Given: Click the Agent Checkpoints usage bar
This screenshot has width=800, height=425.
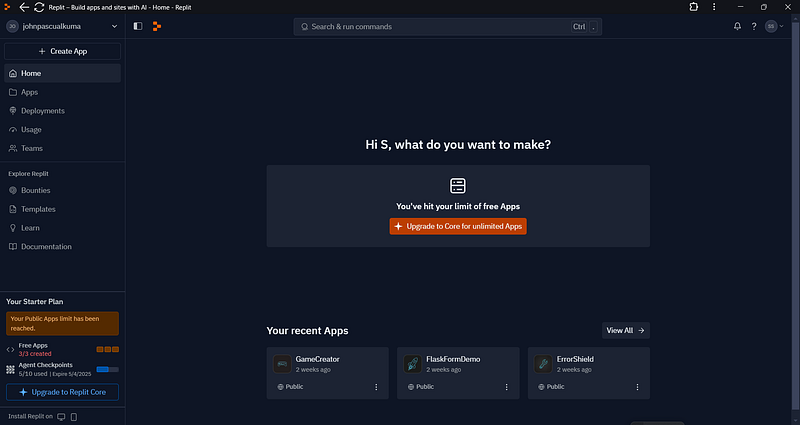Looking at the screenshot, I should tap(108, 369).
